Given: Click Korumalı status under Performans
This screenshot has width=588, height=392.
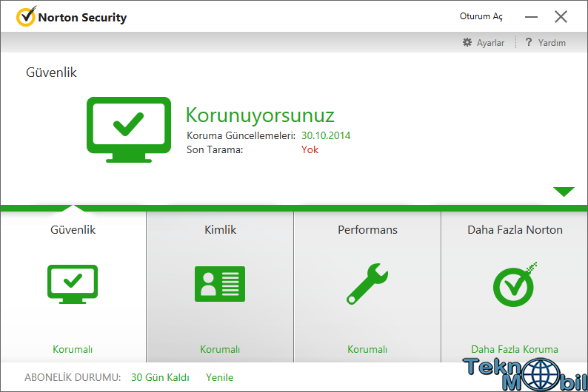Looking at the screenshot, I should pos(367,349).
